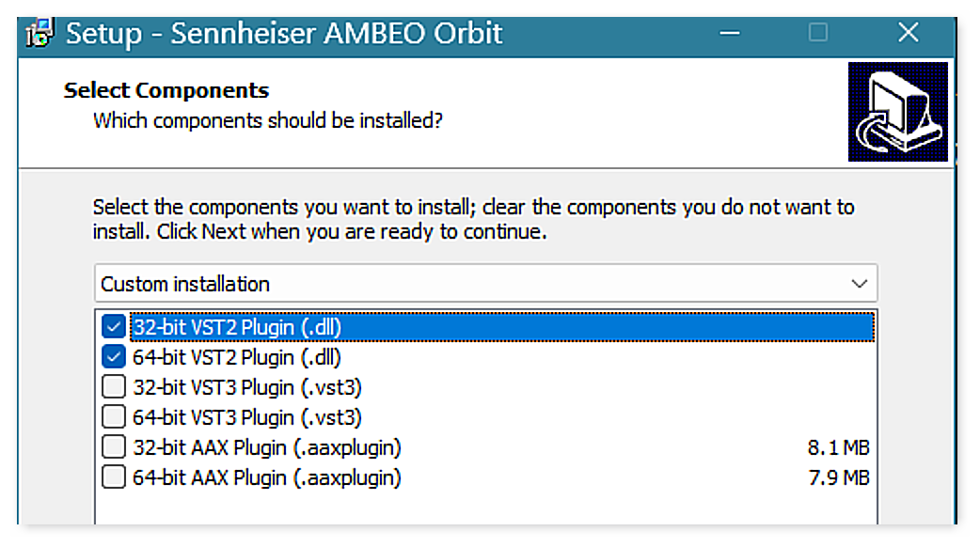Uncheck the 32-bit VST2 Plugin checkbox
The height and width of the screenshot is (547, 980).
pos(114,328)
